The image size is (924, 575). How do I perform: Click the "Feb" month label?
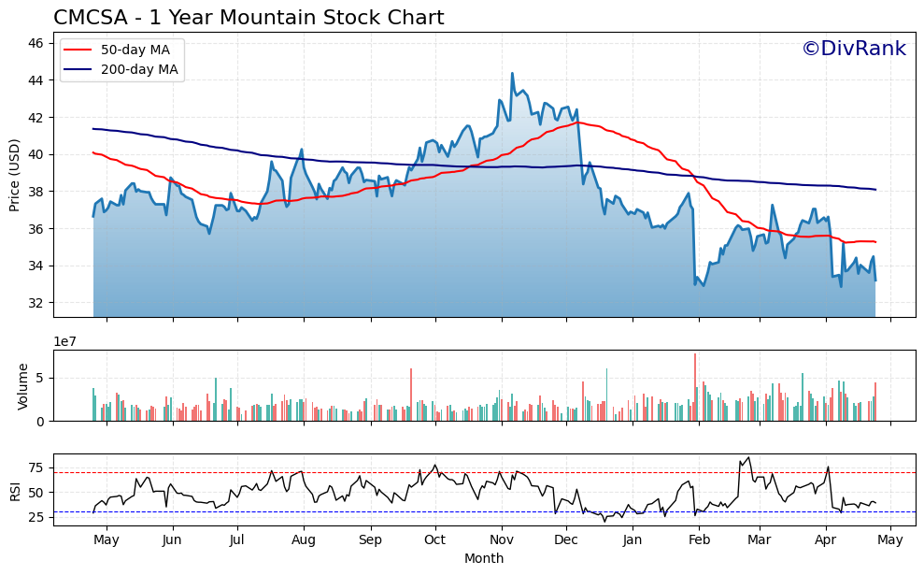[x=699, y=539]
